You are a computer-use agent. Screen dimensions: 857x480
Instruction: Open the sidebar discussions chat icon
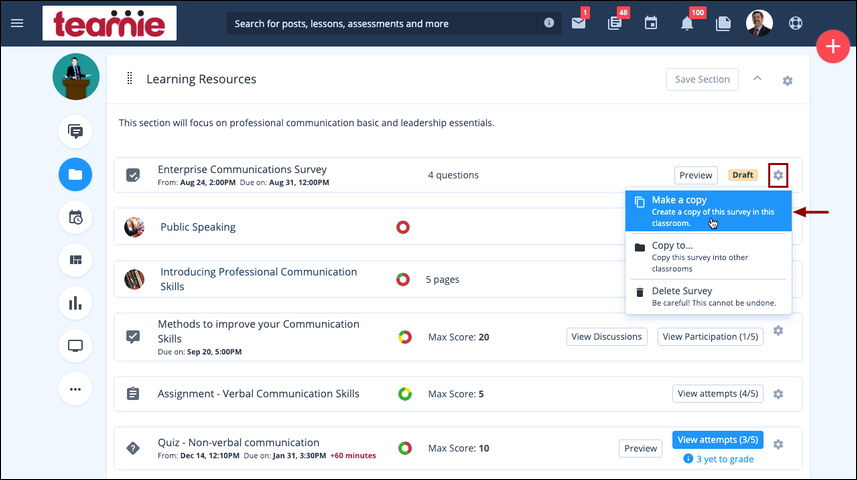tap(75, 131)
